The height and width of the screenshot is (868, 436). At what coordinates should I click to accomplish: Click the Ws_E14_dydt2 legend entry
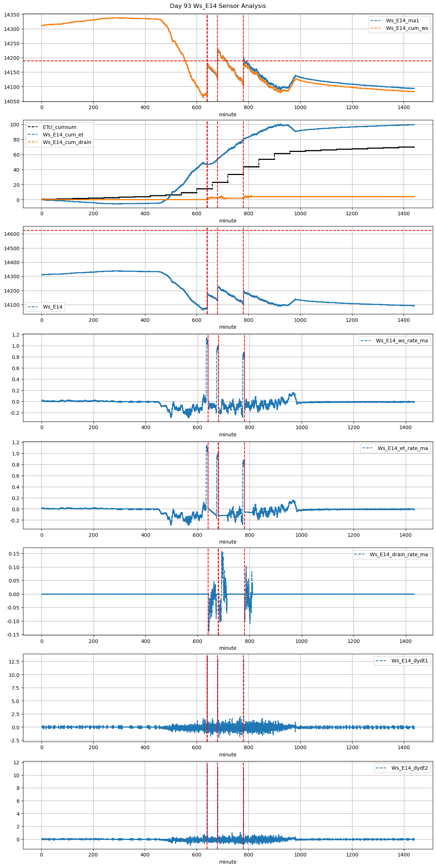(410, 768)
